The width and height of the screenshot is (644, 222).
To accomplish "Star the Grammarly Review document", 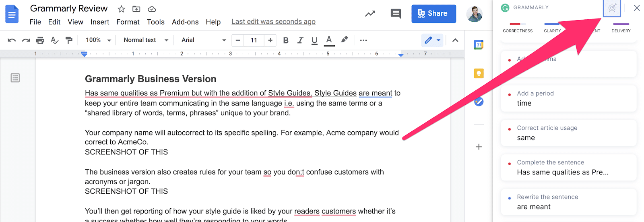I will [x=121, y=9].
